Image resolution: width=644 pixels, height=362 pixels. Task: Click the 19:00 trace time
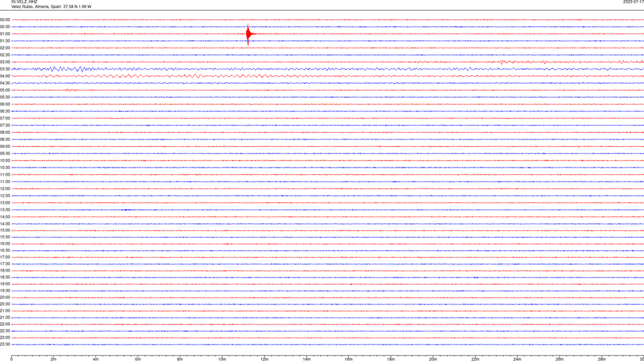pos(5,284)
